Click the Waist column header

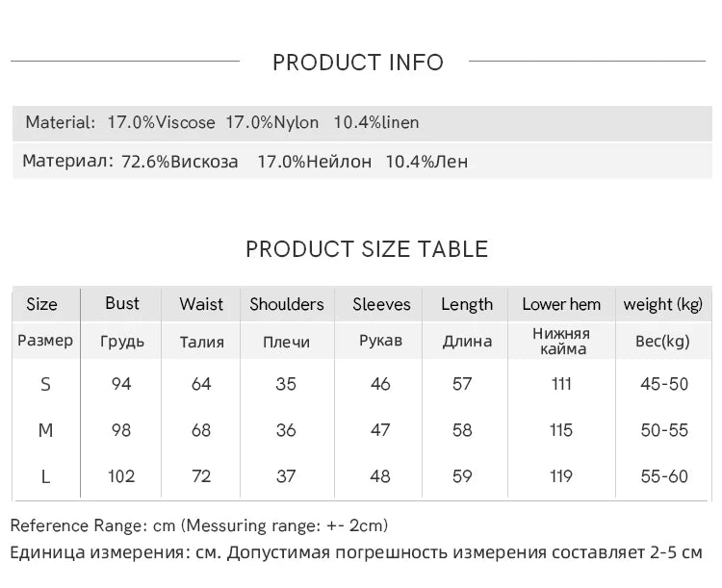pos(201,304)
